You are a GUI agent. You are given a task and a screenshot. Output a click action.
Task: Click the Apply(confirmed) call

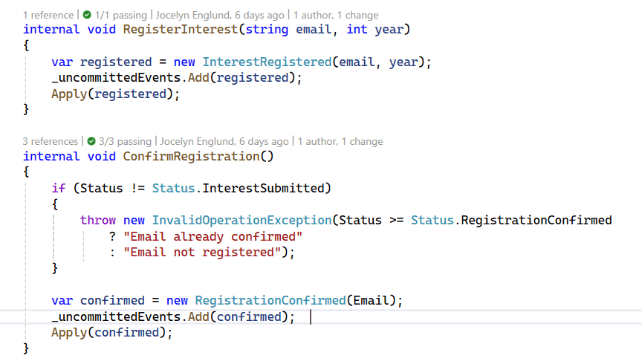(x=111, y=333)
